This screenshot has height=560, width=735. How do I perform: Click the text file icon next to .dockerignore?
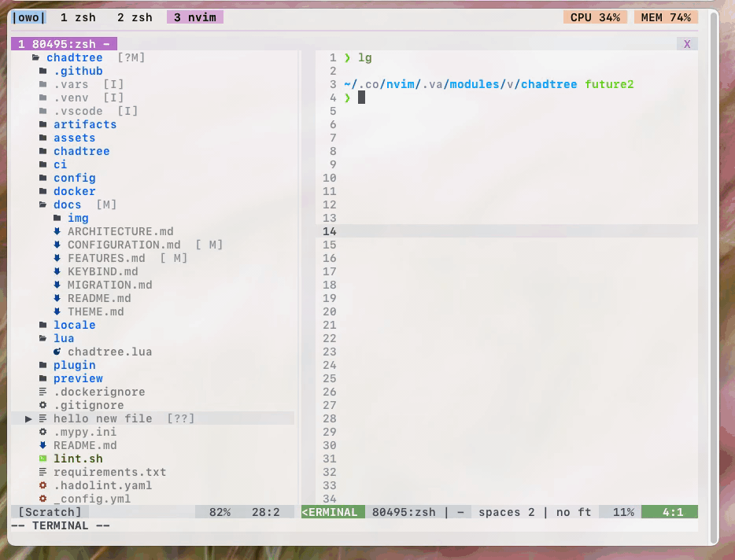(43, 392)
